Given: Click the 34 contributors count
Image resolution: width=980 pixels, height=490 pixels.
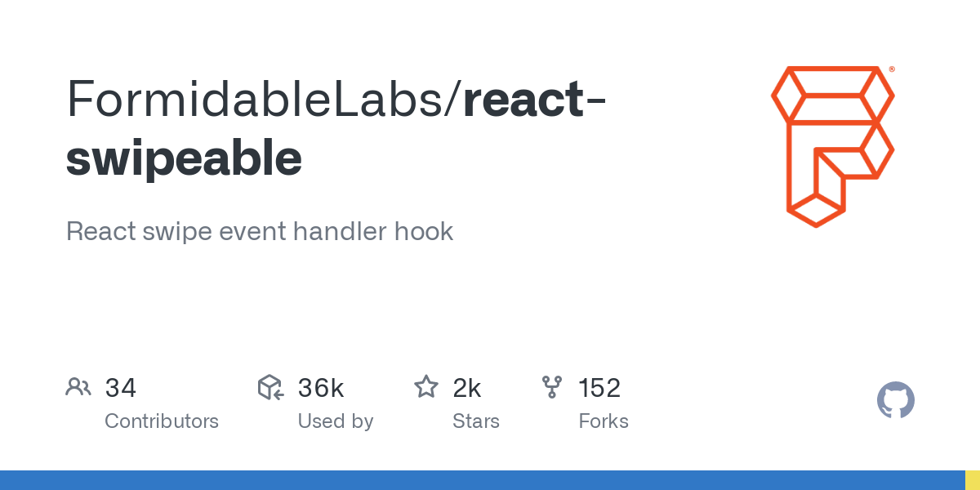Looking at the screenshot, I should coord(121,388).
